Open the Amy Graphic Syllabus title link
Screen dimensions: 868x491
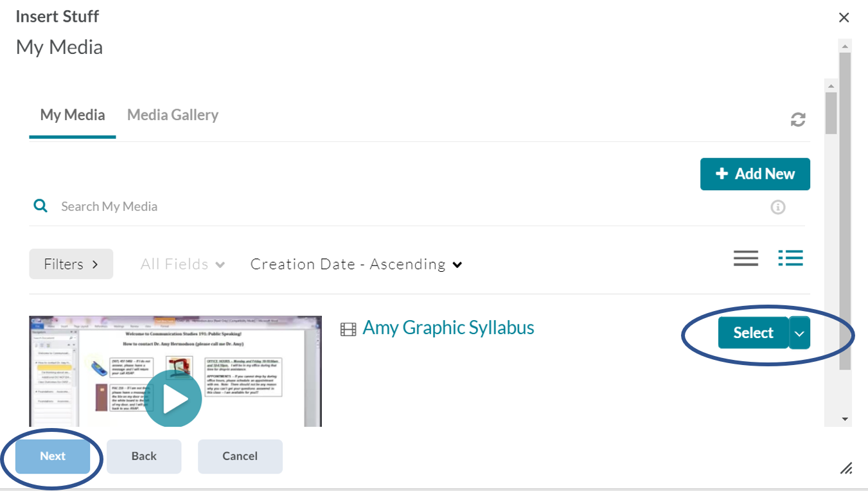coord(448,328)
